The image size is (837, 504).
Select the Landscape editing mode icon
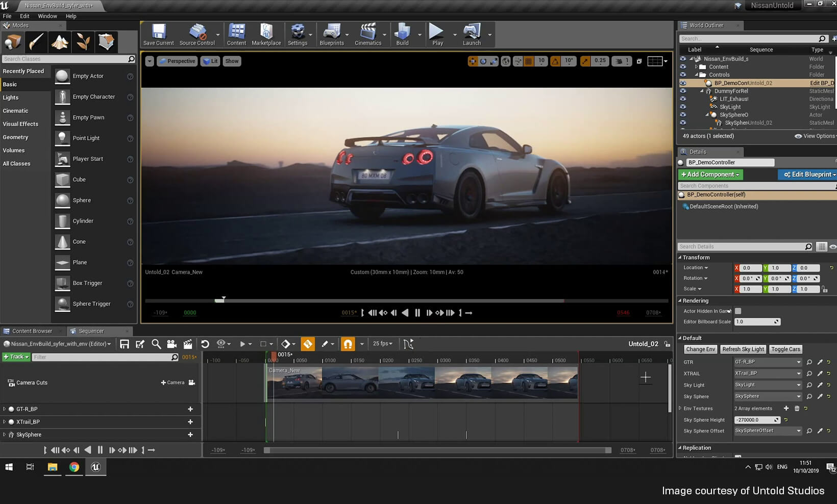tap(60, 42)
